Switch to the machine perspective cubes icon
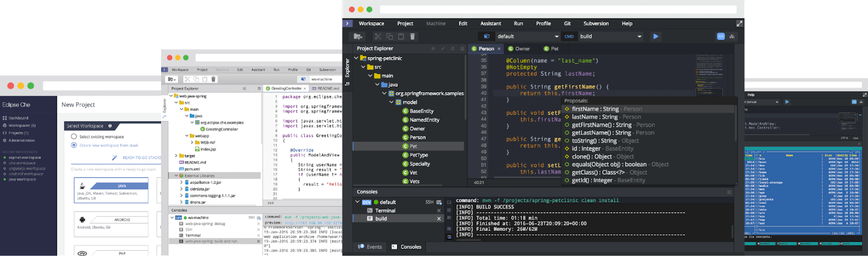Image resolution: width=868 pixels, height=256 pixels. 732,36
